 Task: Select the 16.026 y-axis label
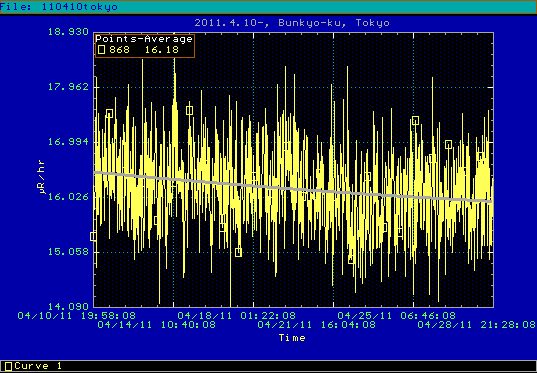click(x=68, y=197)
